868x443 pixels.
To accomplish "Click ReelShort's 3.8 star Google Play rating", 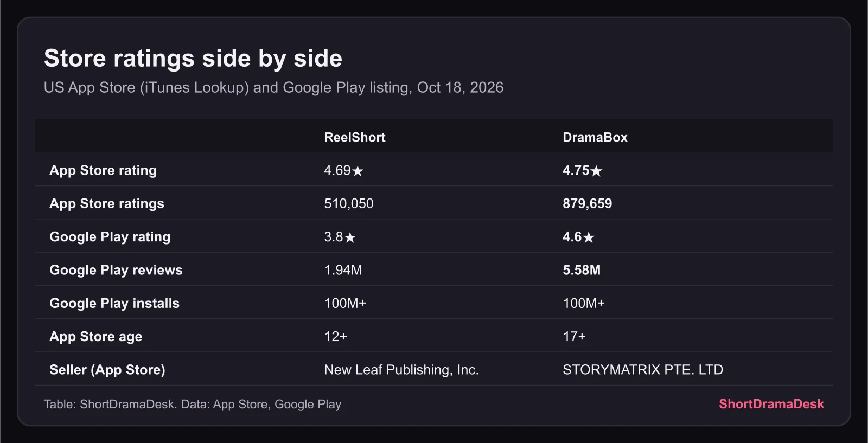I will tap(340, 237).
